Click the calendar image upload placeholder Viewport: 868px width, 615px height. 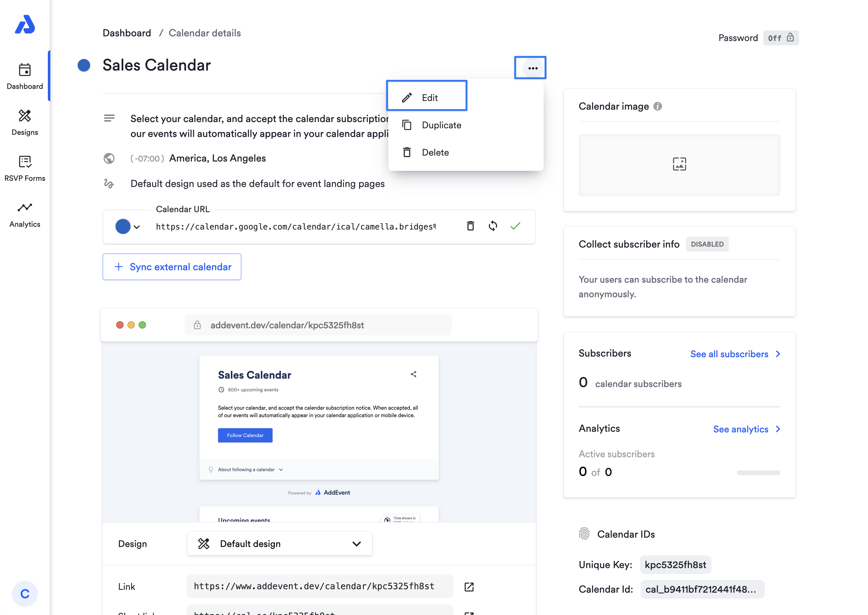tap(679, 165)
